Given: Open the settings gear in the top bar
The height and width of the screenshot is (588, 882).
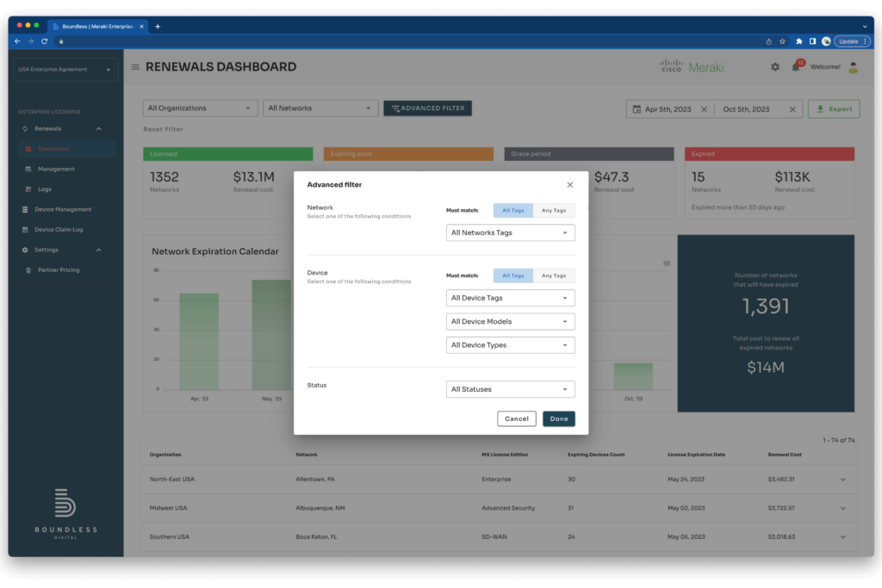Looking at the screenshot, I should click(x=774, y=66).
